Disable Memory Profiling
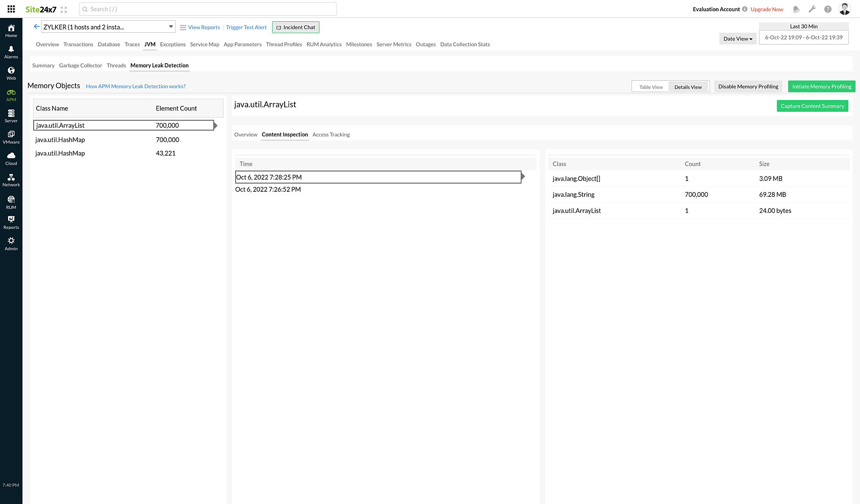Image resolution: width=860 pixels, height=504 pixels. (748, 86)
